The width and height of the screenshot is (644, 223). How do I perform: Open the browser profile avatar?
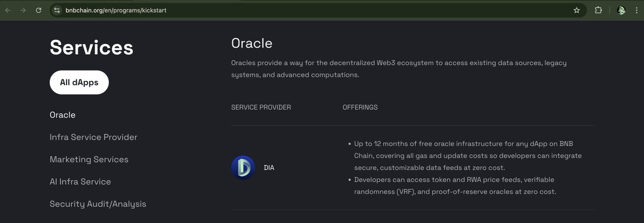click(x=621, y=10)
